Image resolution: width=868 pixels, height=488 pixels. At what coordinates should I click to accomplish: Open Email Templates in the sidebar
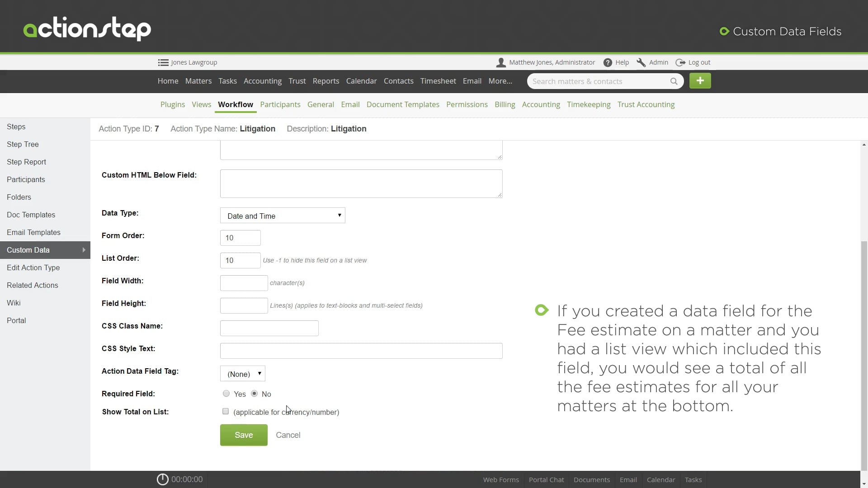pos(45,233)
